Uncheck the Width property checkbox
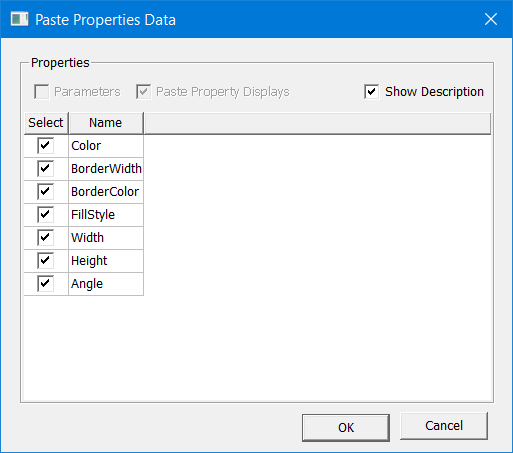 (x=45, y=238)
